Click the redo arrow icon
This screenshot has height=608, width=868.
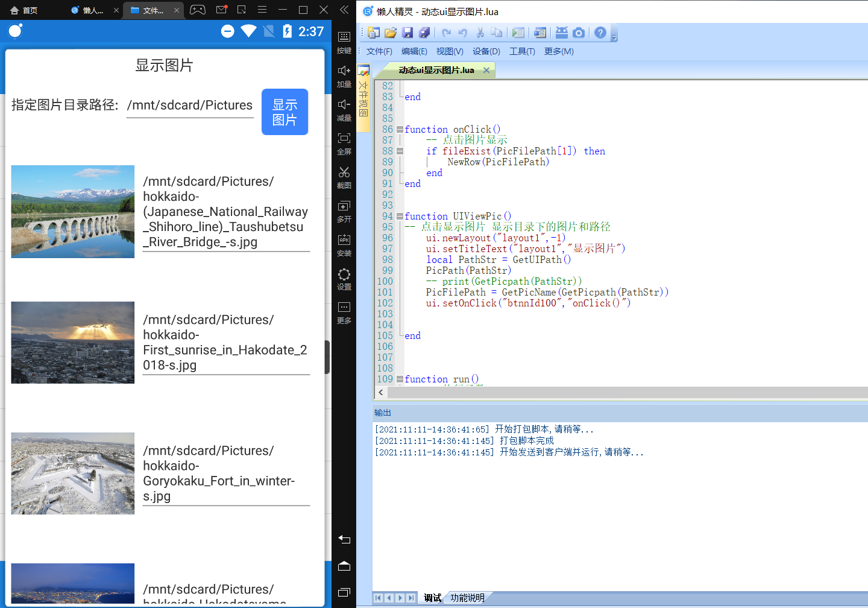(446, 33)
